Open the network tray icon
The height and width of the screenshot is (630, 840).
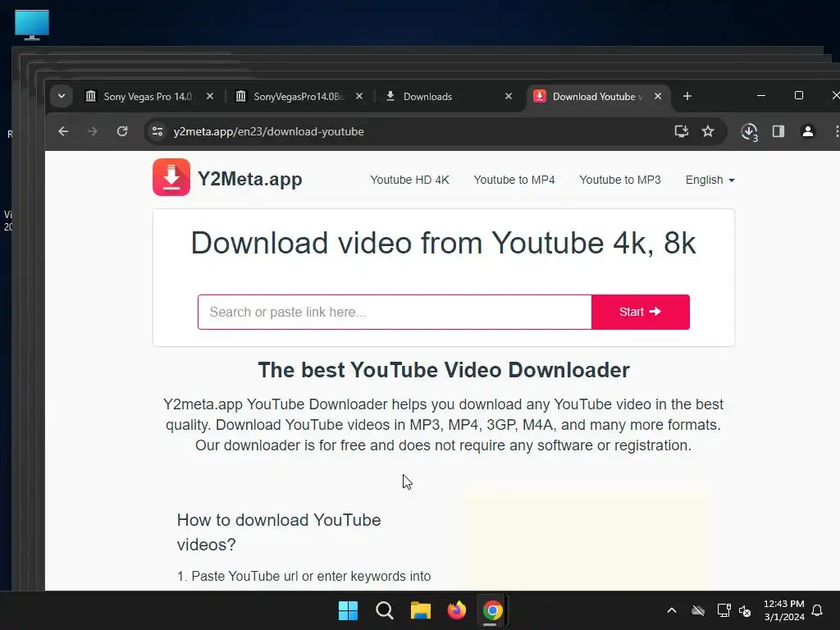click(724, 610)
